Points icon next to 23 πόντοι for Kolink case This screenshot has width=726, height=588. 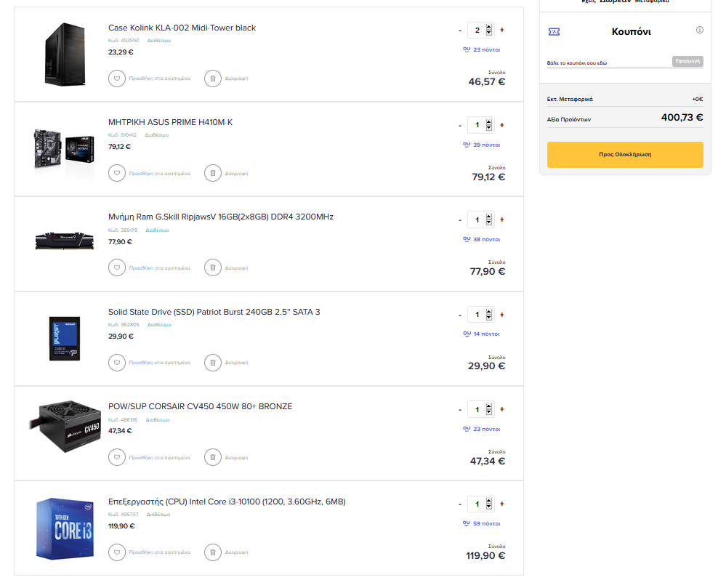(467, 49)
